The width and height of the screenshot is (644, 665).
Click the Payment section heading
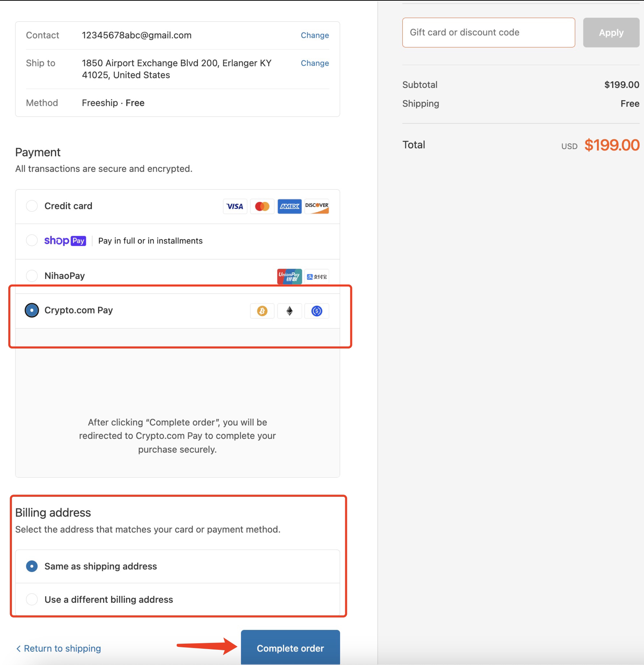pos(38,152)
